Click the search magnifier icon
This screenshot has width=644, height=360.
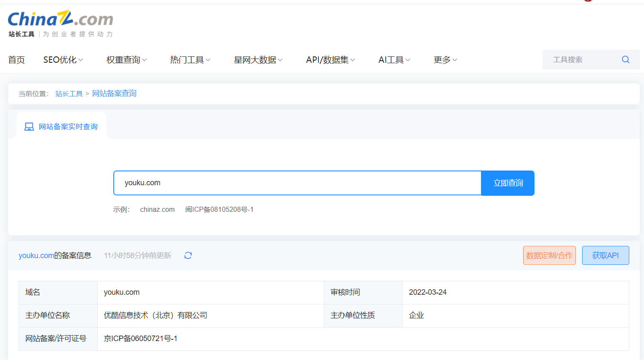625,59
